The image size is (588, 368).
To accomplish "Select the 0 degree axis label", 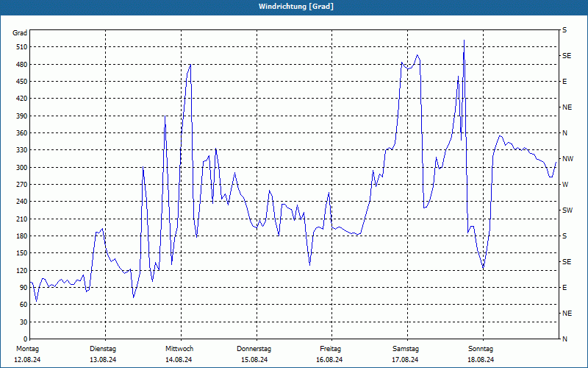I will (x=25, y=339).
